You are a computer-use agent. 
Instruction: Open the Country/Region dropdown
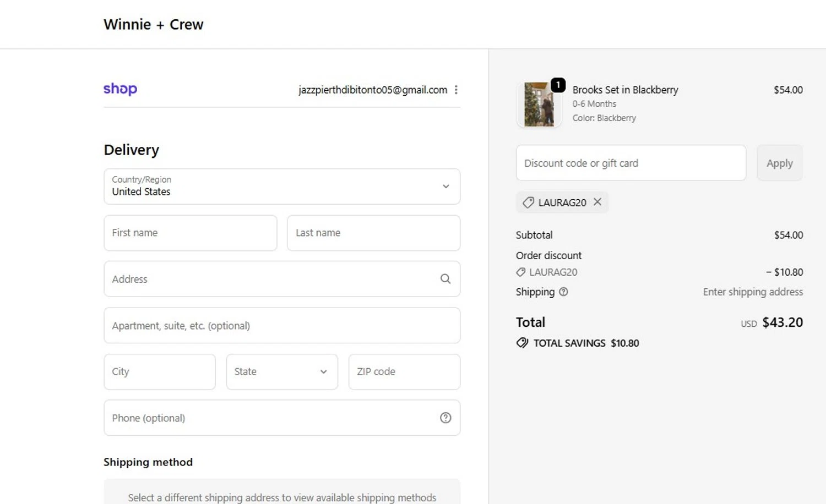click(282, 187)
